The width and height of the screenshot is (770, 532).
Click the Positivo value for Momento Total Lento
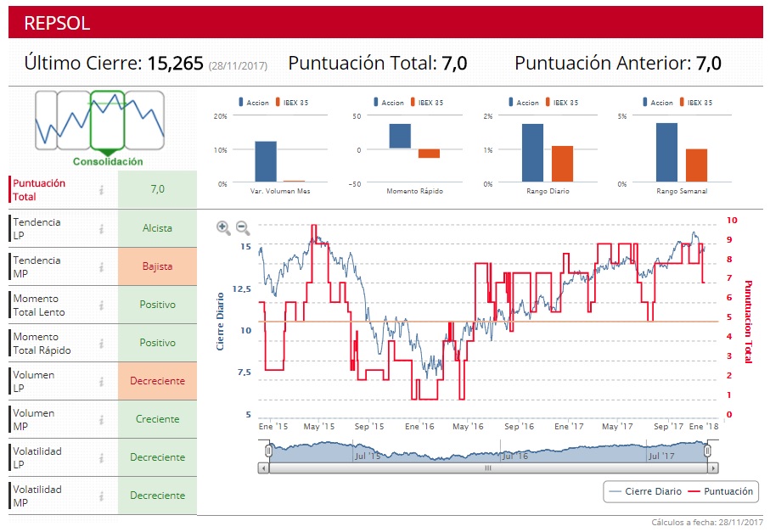point(157,305)
